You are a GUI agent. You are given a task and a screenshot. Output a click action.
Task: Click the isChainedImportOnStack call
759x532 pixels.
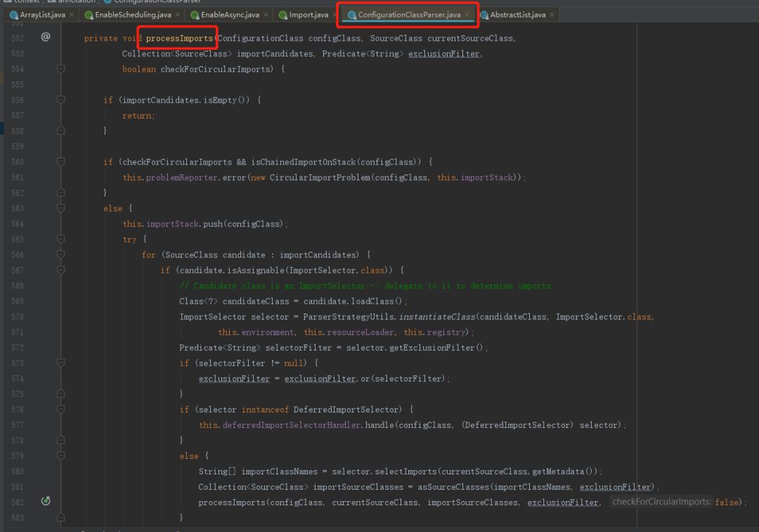coord(303,162)
